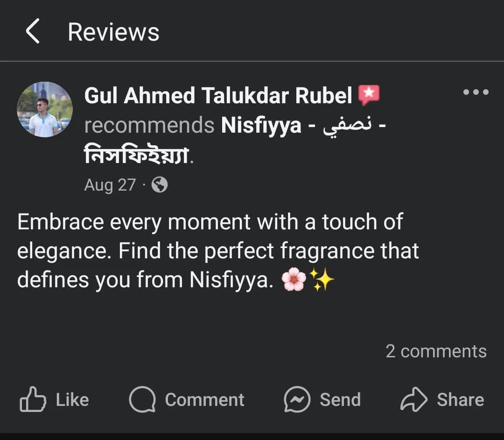Click the red star recommendation badge
This screenshot has height=440, width=504.
click(369, 96)
